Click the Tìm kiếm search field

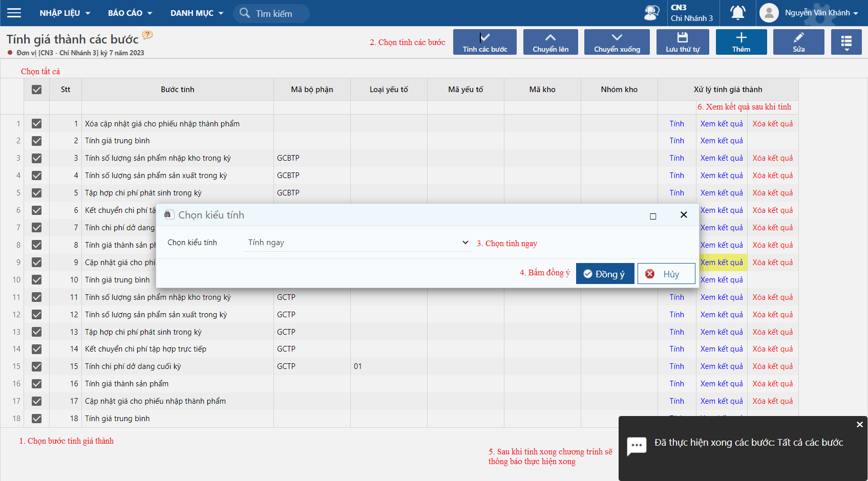(271, 13)
